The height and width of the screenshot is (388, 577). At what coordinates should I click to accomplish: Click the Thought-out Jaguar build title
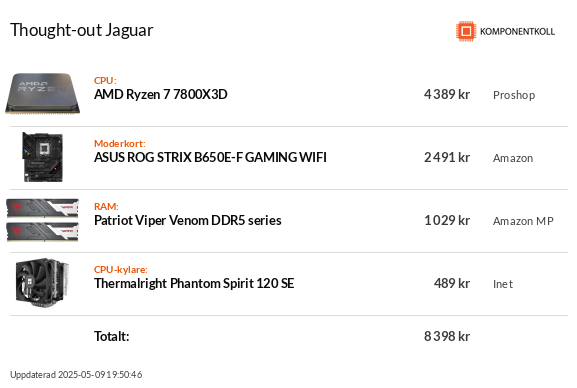(81, 30)
